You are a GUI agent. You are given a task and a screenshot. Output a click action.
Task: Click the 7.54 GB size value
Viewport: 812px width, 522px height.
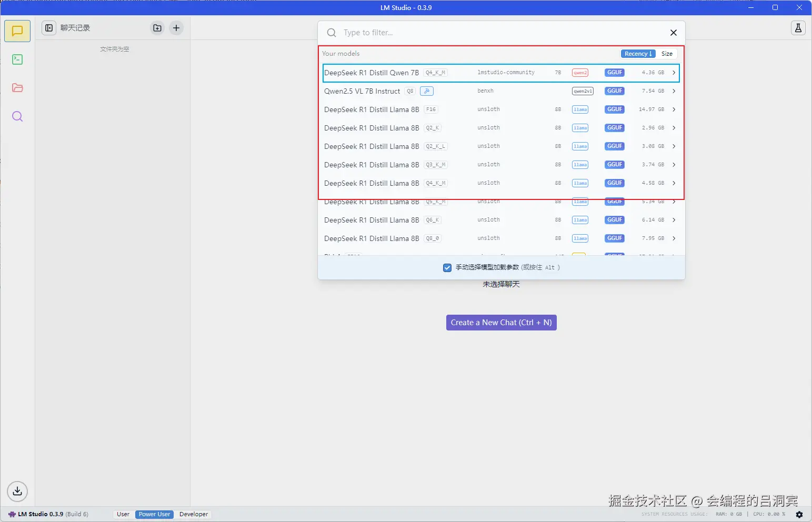(653, 91)
